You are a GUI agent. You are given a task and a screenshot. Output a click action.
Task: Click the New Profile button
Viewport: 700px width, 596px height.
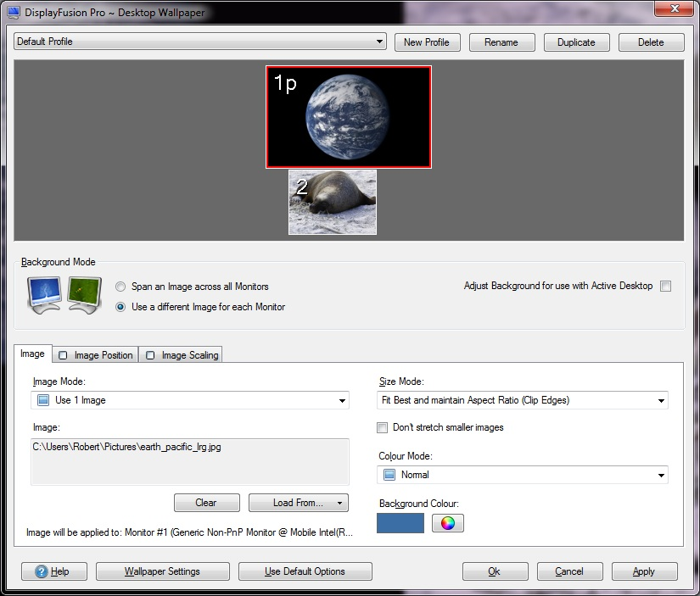click(x=426, y=42)
